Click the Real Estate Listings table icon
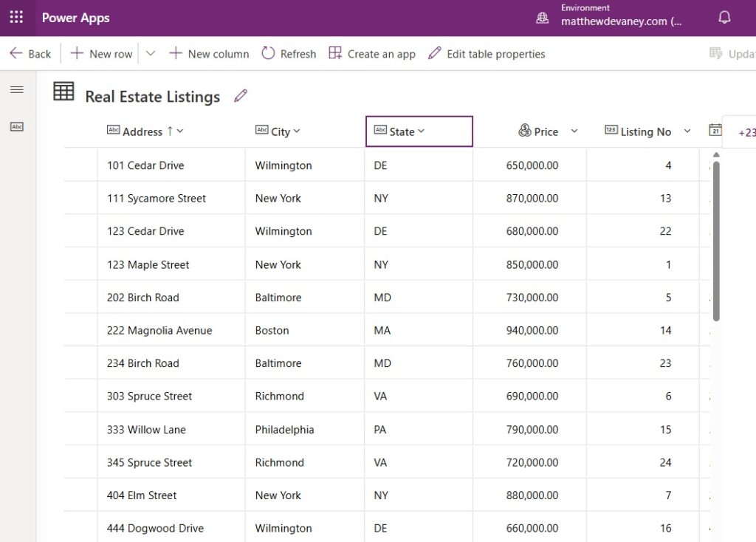Screen dimensions: 756x542 (64, 92)
